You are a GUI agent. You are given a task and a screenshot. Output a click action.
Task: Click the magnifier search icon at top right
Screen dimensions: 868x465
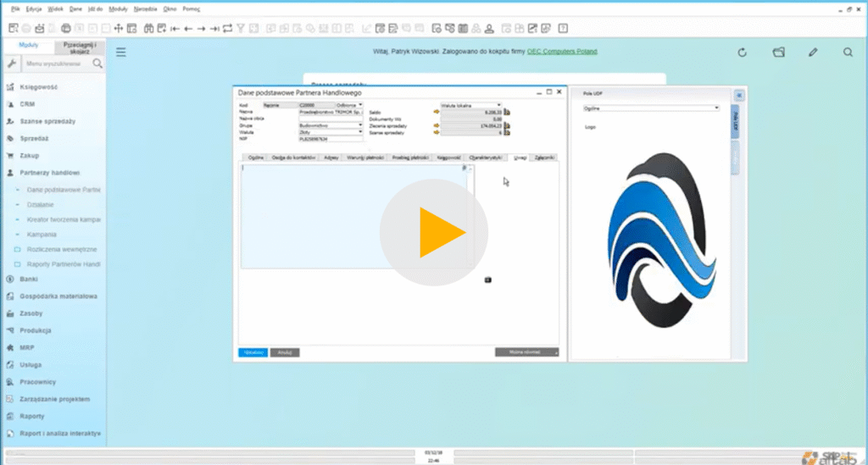point(849,53)
